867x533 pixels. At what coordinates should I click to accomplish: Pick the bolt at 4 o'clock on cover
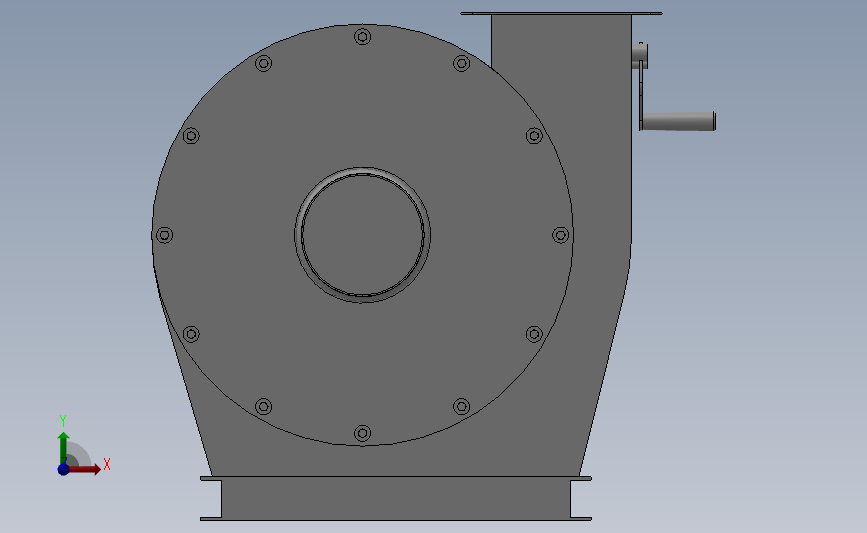pos(534,334)
